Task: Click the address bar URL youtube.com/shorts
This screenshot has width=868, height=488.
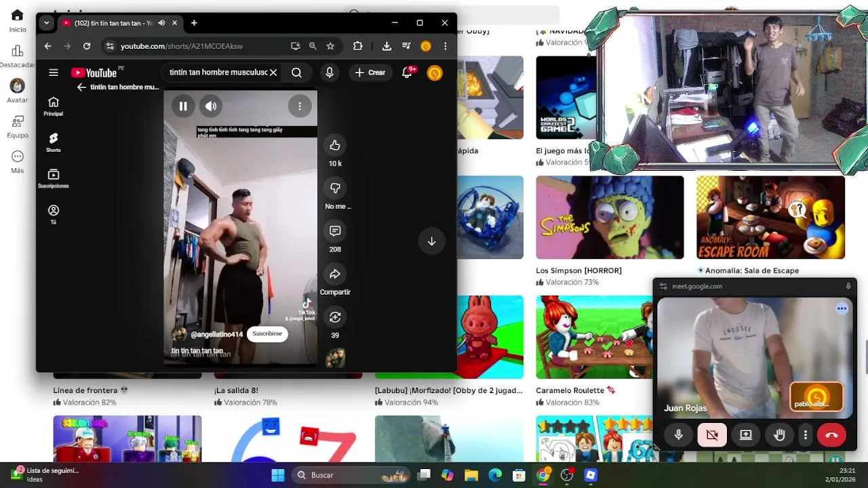Action: pos(182,46)
